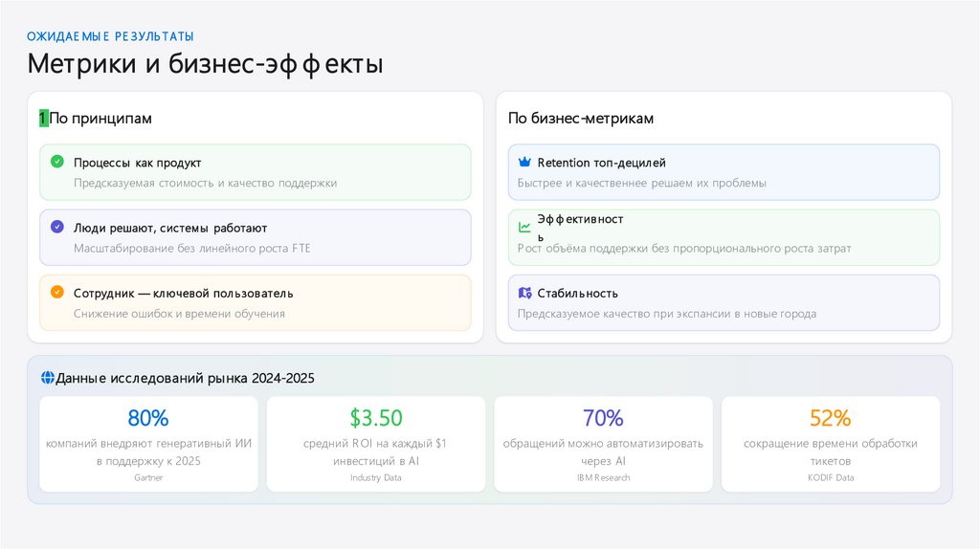Click the По бизнес-метрикам panel heading
The image size is (980, 549).
[581, 119]
